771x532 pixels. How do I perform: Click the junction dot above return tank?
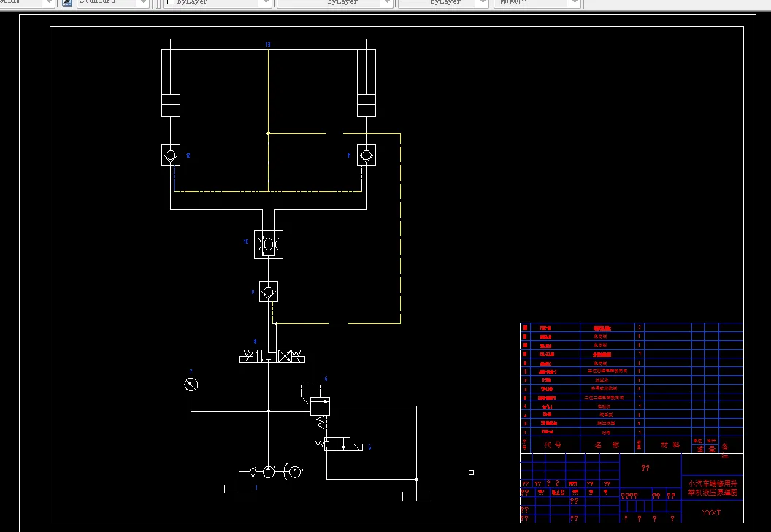[417, 479]
